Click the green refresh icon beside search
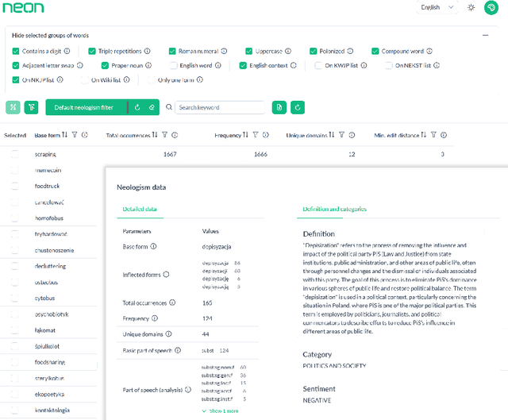508x420 pixels. coord(298,107)
